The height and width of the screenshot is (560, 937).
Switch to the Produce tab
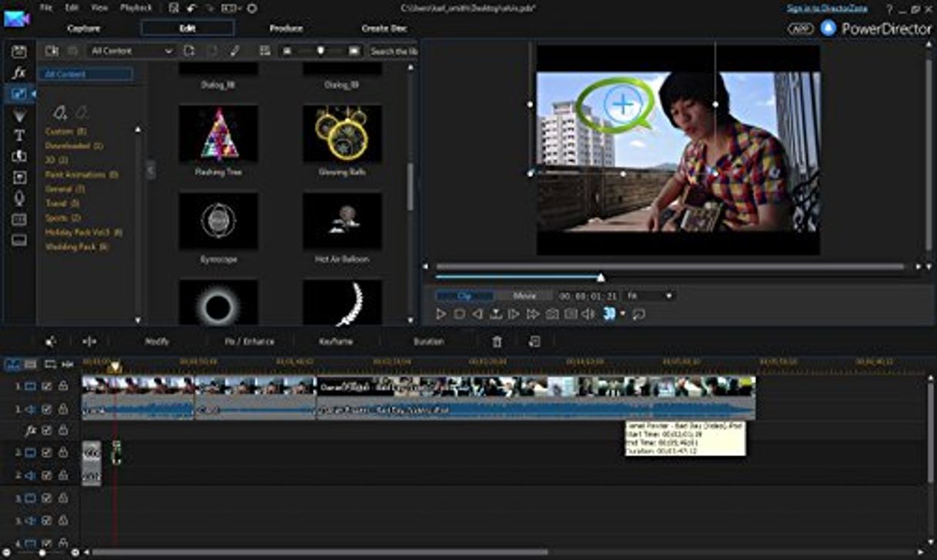click(286, 28)
